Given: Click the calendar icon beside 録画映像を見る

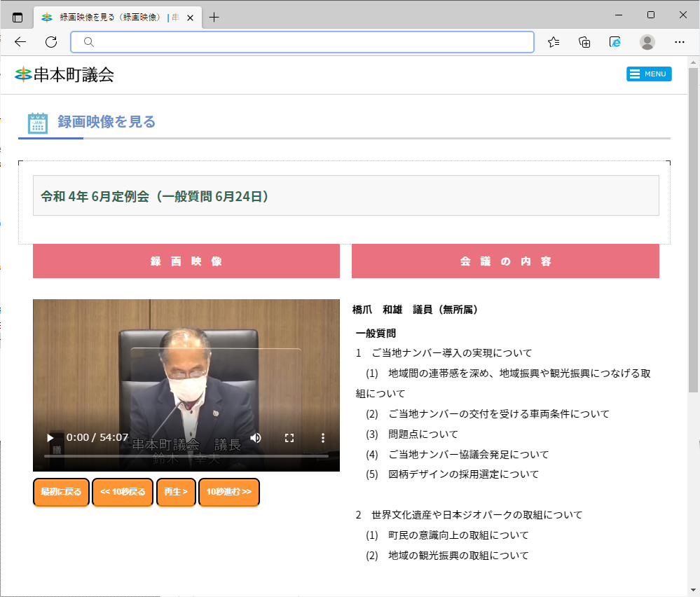Looking at the screenshot, I should pos(38,123).
